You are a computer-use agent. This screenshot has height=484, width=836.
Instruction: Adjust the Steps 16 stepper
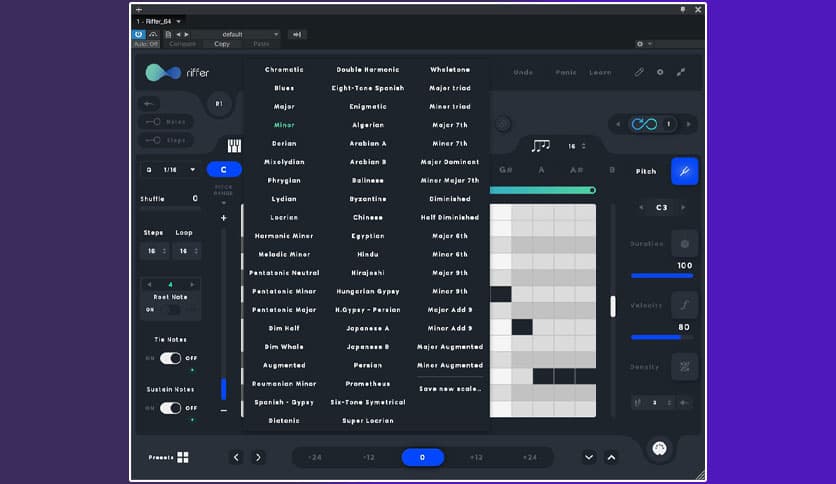point(156,251)
